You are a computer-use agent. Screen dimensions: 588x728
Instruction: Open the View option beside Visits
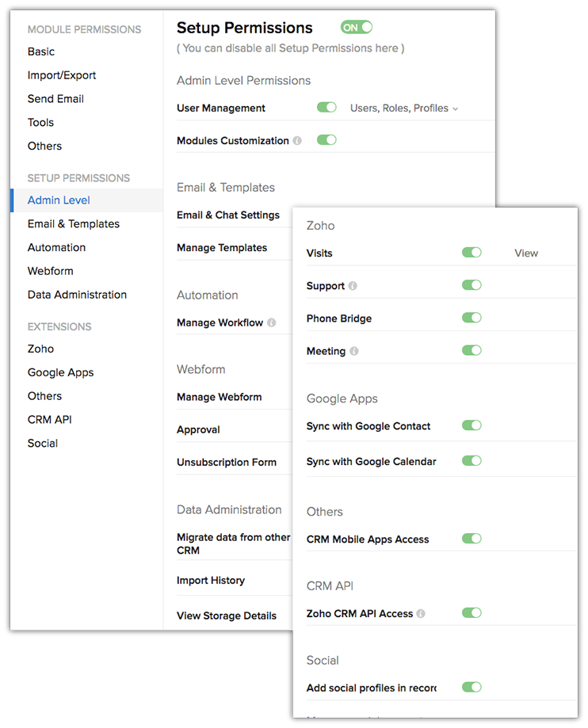click(x=526, y=253)
